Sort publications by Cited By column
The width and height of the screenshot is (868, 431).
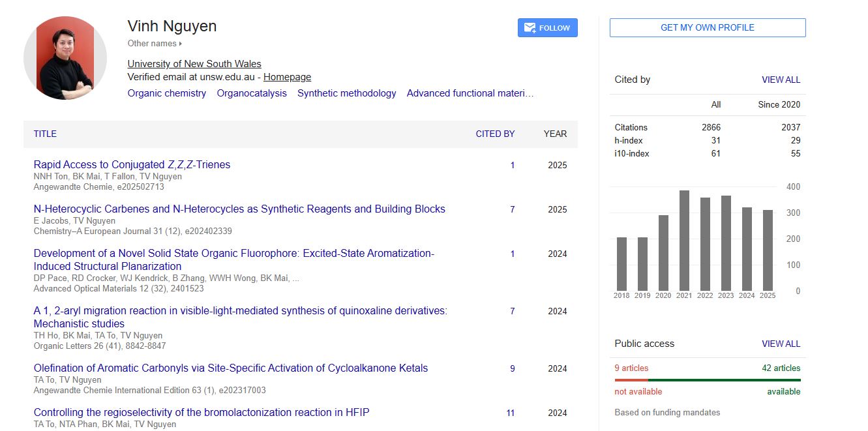[495, 134]
